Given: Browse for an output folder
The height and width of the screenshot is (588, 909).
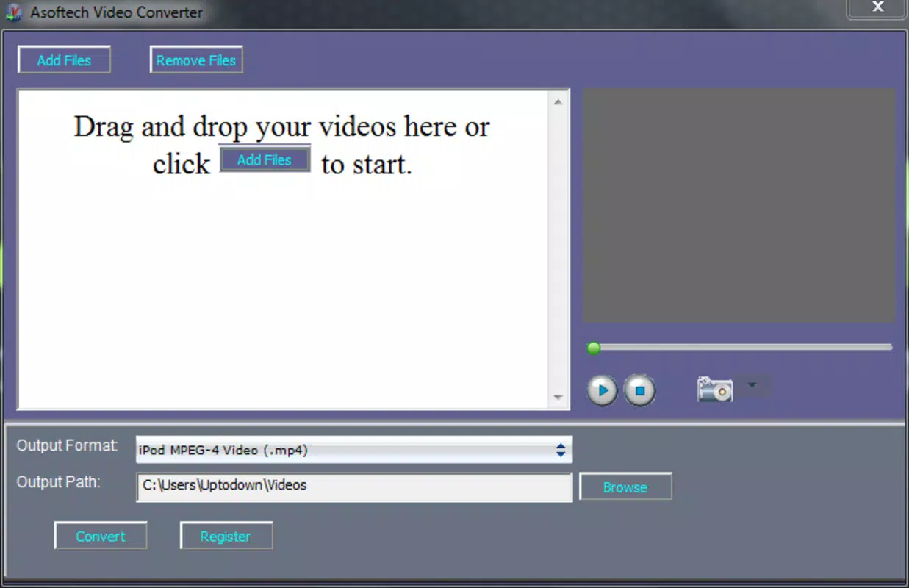Looking at the screenshot, I should point(625,487).
